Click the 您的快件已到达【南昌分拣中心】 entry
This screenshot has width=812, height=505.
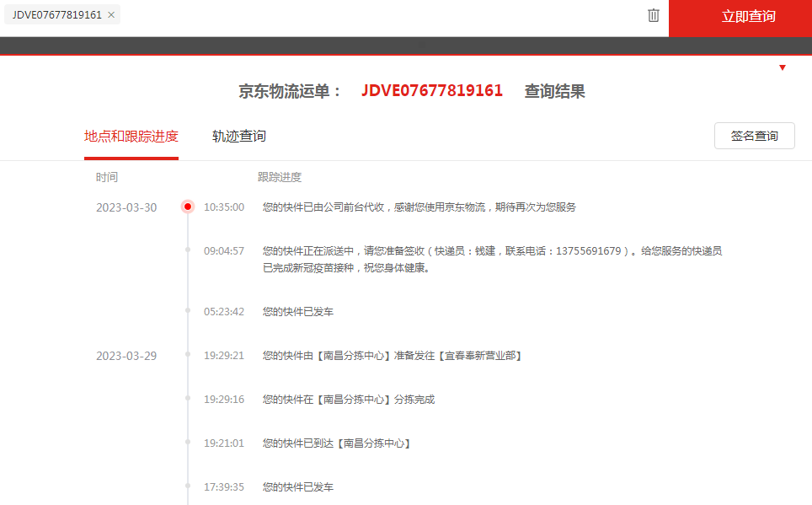coord(337,443)
